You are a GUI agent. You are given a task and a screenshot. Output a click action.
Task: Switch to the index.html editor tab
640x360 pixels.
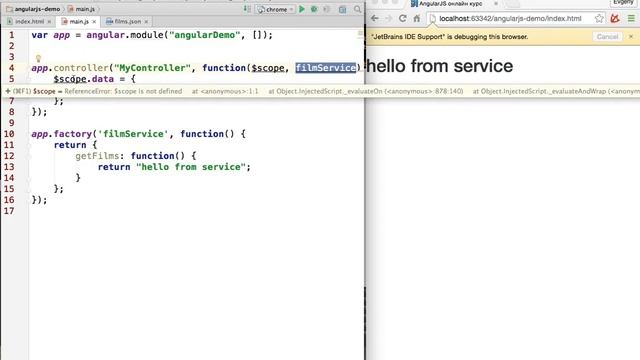(x=29, y=21)
